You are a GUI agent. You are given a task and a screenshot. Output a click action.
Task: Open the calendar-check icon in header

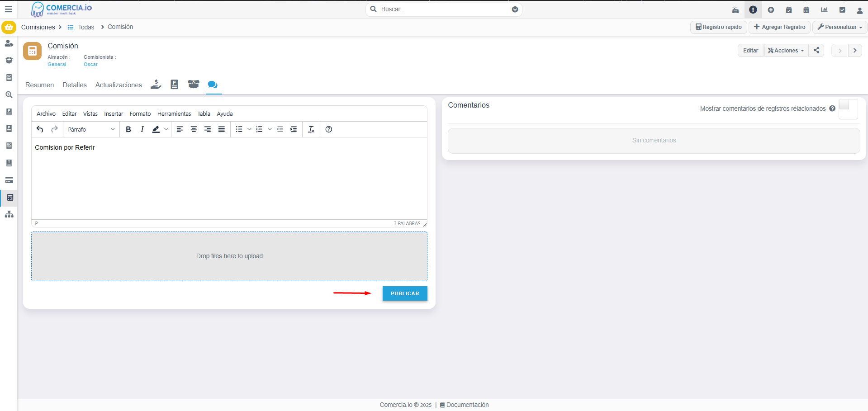pyautogui.click(x=789, y=10)
